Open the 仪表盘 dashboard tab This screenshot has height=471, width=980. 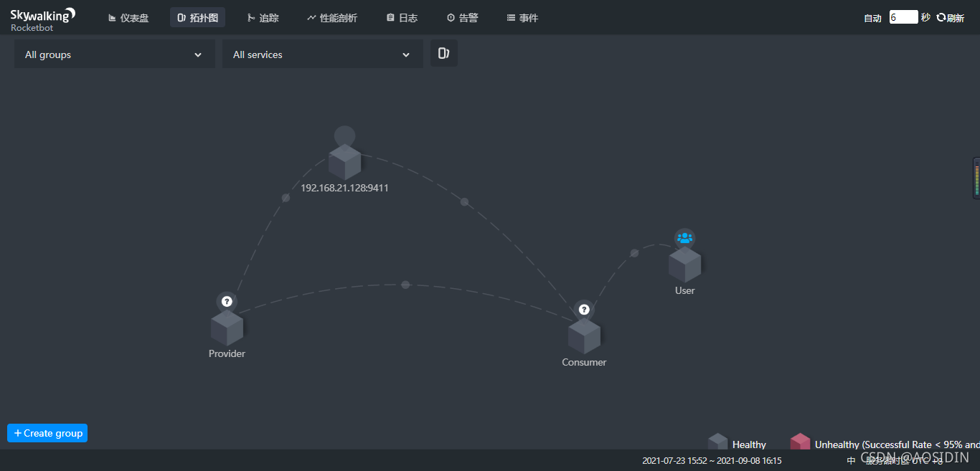point(128,18)
